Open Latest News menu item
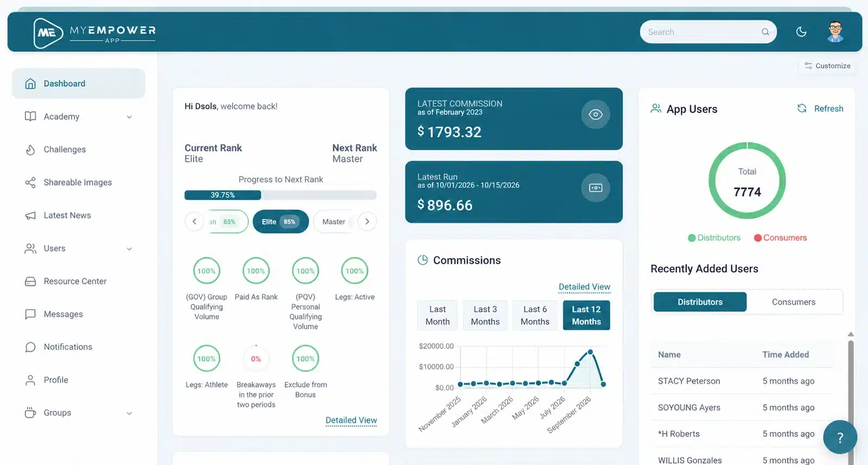This screenshot has width=868, height=465. (79, 216)
